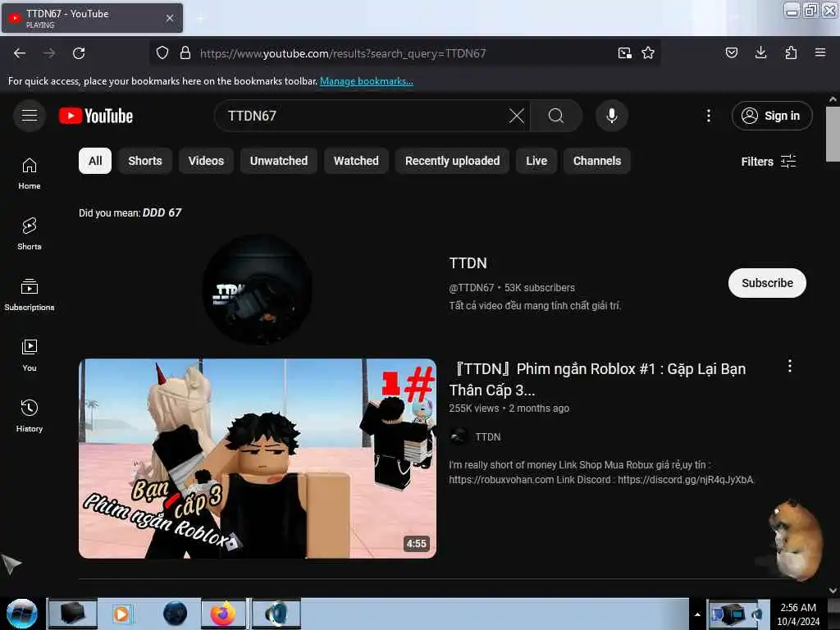Select the Shorts filter chip
840x630 pixels.
pos(145,161)
